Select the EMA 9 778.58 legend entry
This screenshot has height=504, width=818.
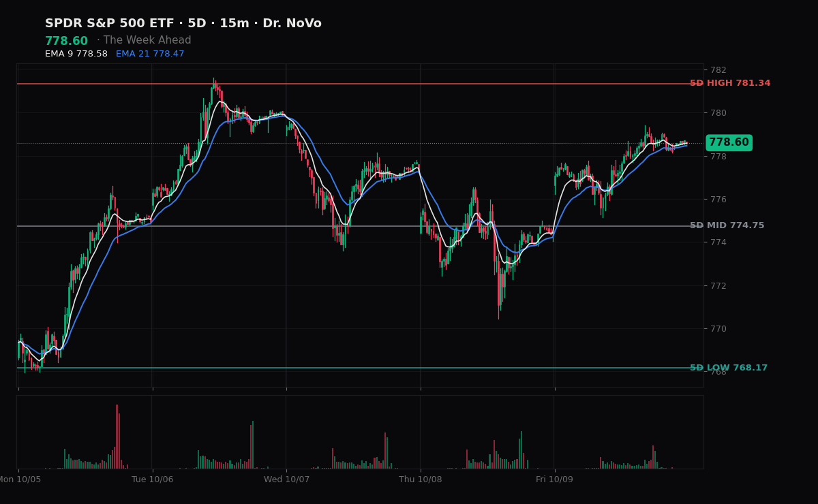tap(76, 54)
